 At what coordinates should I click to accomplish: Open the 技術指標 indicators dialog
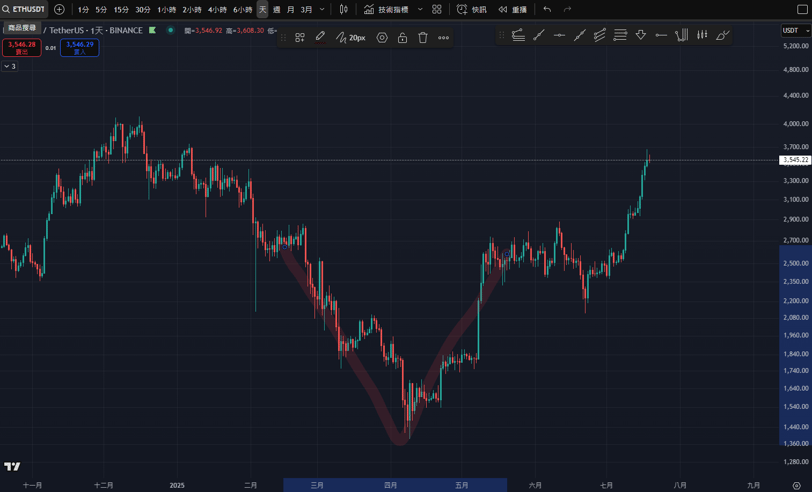(386, 9)
